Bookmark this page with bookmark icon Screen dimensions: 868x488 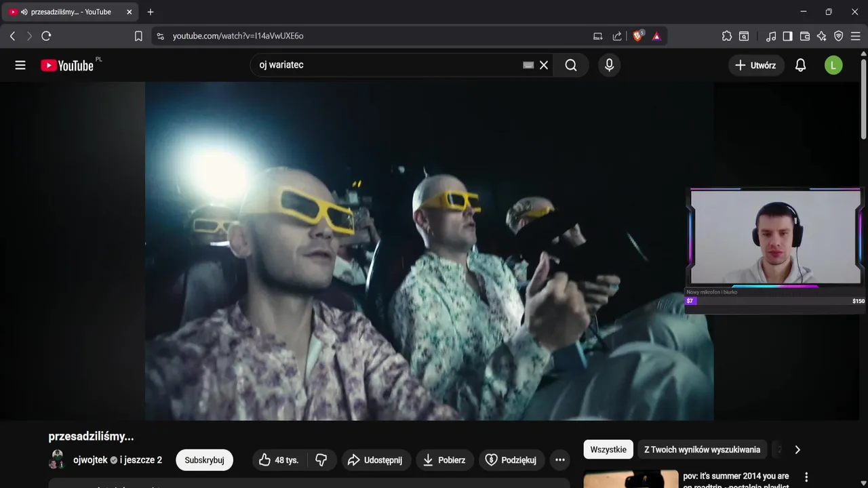pyautogui.click(x=138, y=36)
